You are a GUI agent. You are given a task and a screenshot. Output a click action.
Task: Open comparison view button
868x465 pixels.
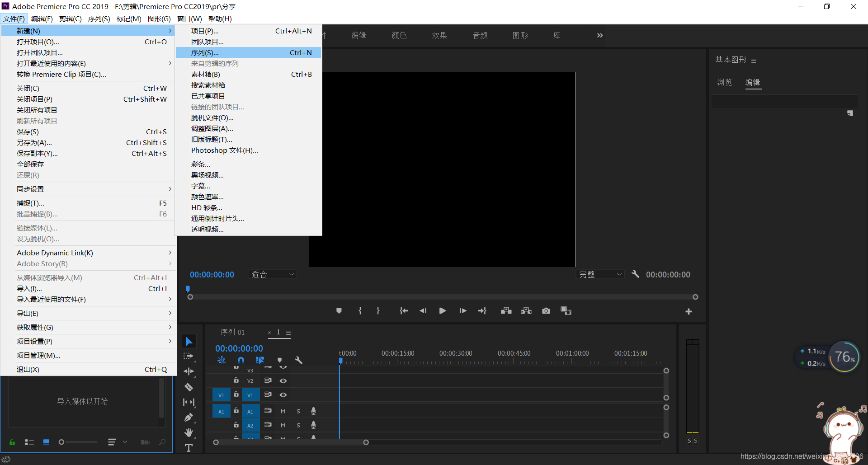click(x=566, y=311)
